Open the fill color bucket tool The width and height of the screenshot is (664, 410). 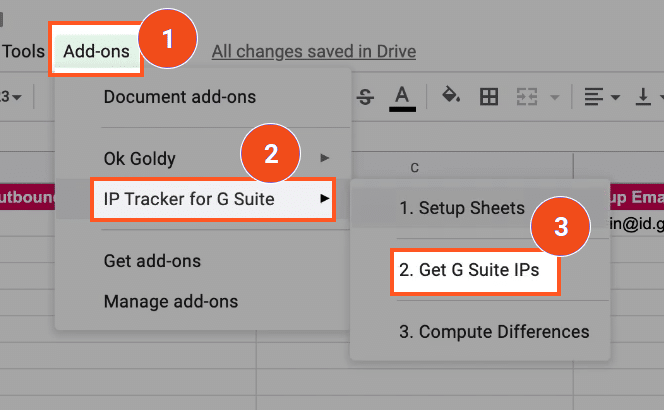pos(451,95)
